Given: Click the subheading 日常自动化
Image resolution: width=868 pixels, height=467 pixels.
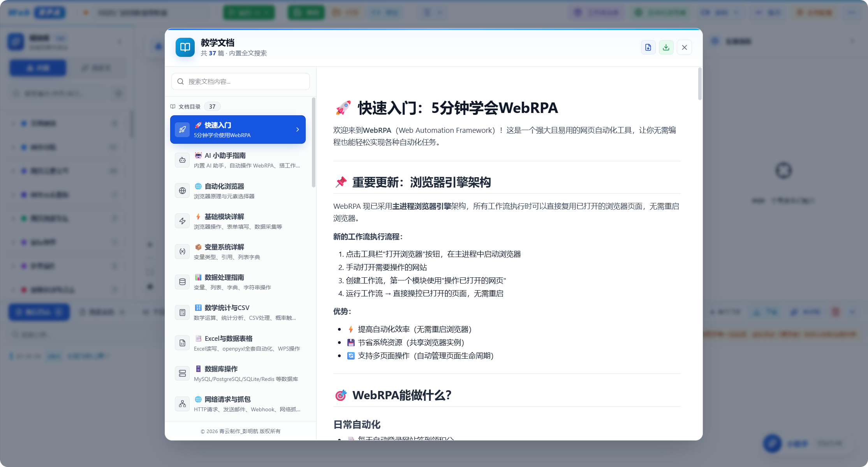Looking at the screenshot, I should coord(357,425).
